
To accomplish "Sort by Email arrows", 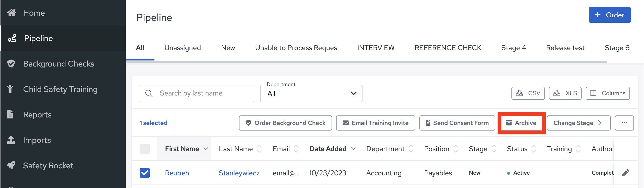I will pyautogui.click(x=296, y=149).
